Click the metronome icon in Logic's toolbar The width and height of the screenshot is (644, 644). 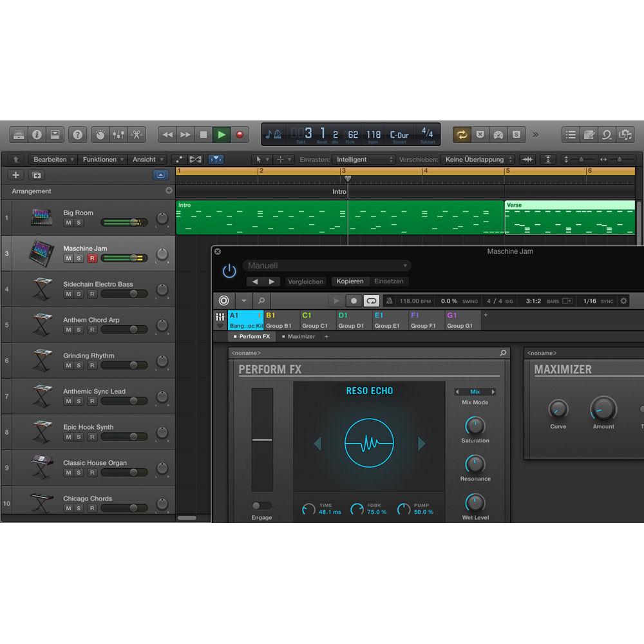coord(100,135)
